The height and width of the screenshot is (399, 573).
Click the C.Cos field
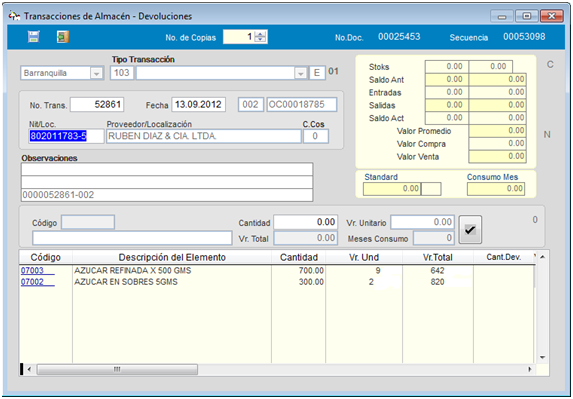(316, 136)
